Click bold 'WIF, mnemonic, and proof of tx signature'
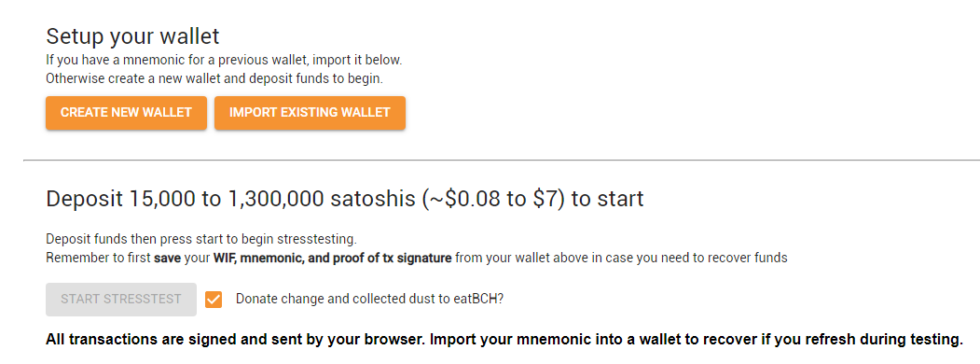The width and height of the screenshot is (980, 364). (333, 258)
